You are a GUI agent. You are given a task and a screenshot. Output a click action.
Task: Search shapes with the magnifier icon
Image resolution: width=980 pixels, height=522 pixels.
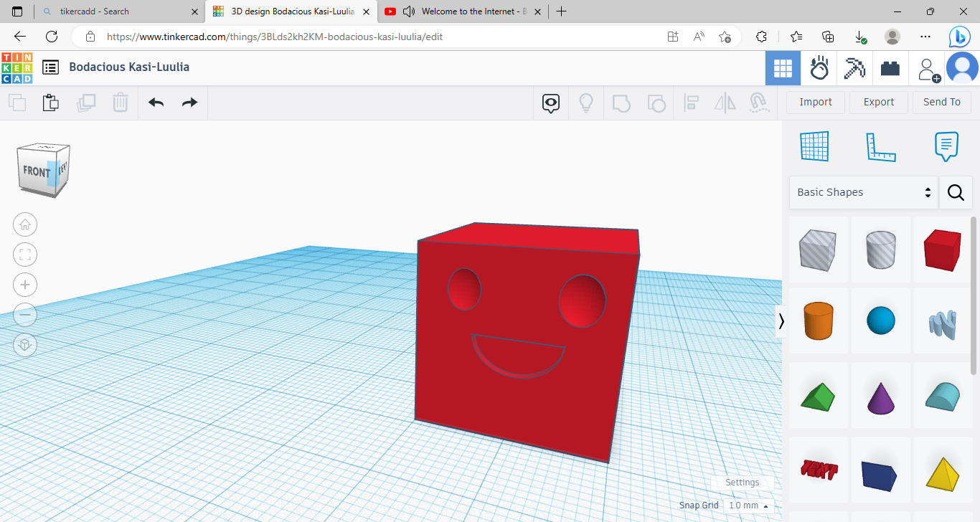(956, 192)
